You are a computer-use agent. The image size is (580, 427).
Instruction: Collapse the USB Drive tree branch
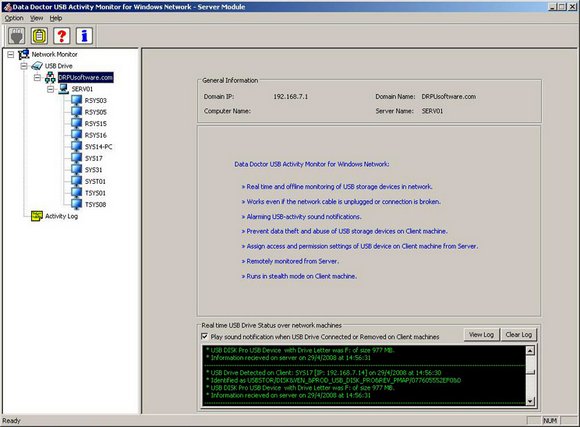click(24, 66)
